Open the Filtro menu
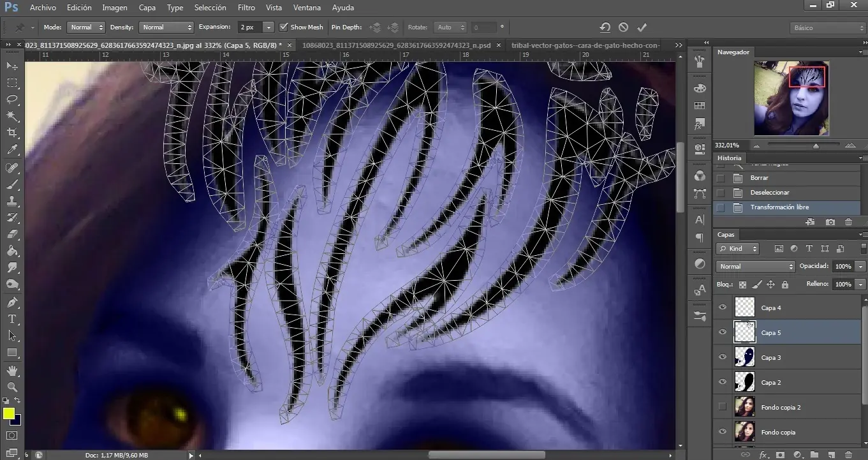The image size is (868, 460). [x=246, y=8]
